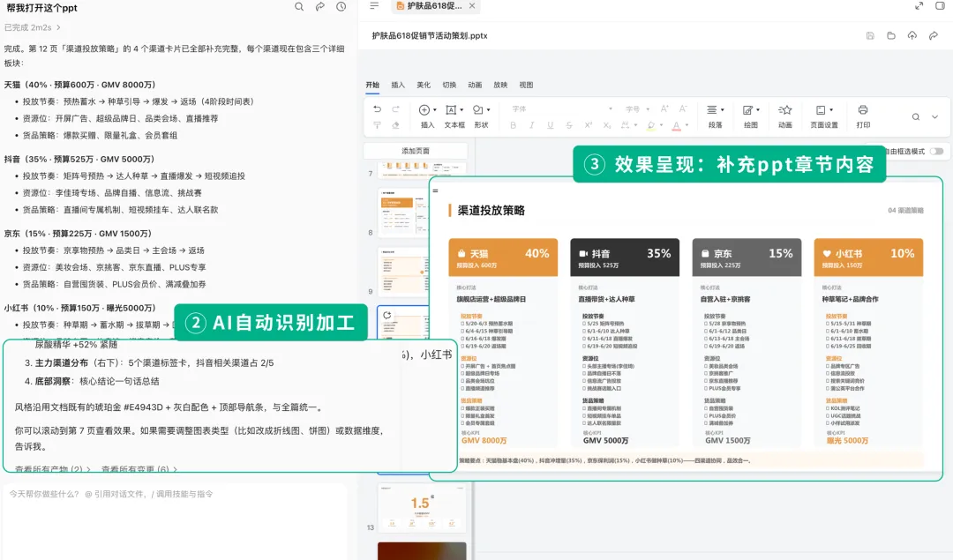Open the 段落 paragraph dropdown arrow
Image resolution: width=953 pixels, height=560 pixels.
[x=722, y=110]
